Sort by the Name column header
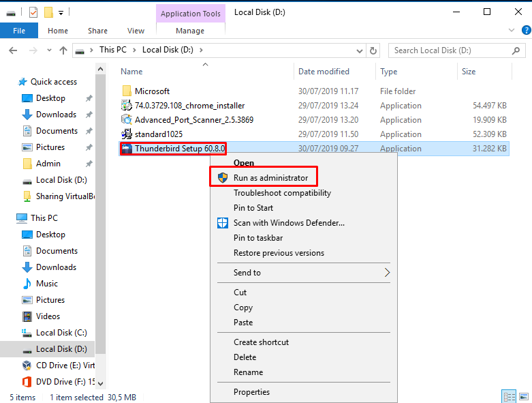The width and height of the screenshot is (532, 403). [131, 72]
